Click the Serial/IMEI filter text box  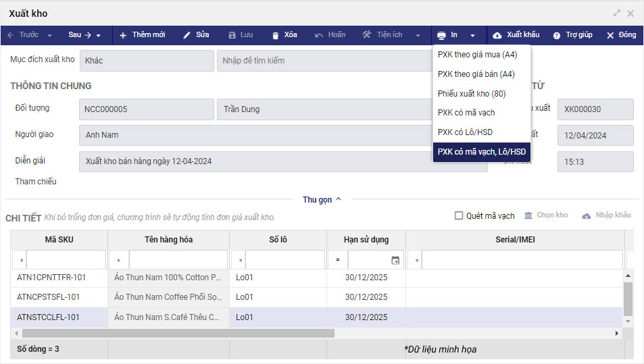522,260
